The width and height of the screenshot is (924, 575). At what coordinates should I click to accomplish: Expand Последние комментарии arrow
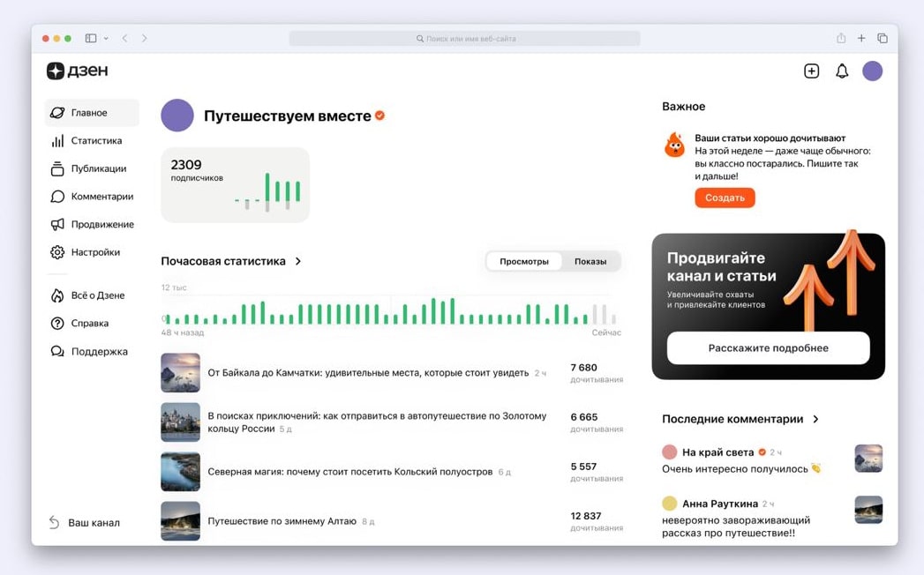tap(815, 419)
